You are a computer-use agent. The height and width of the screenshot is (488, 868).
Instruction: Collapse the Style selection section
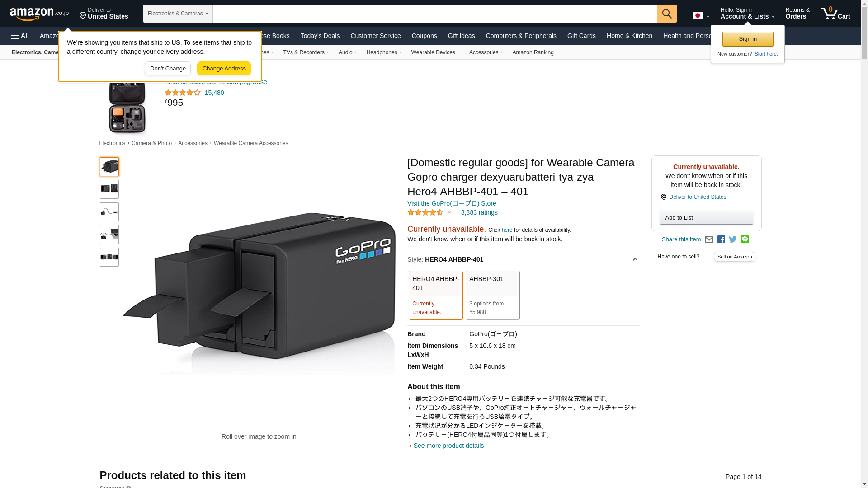(x=635, y=259)
